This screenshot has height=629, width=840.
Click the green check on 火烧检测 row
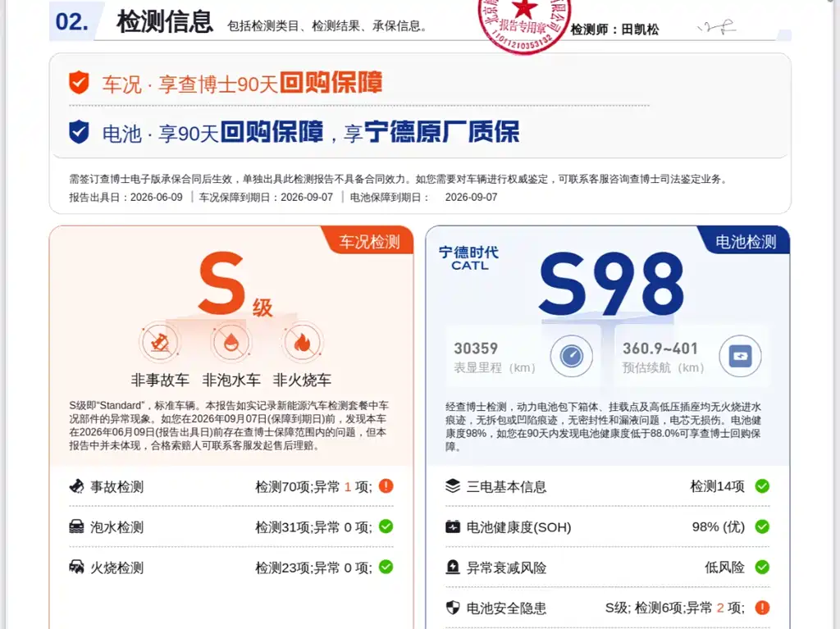386,567
